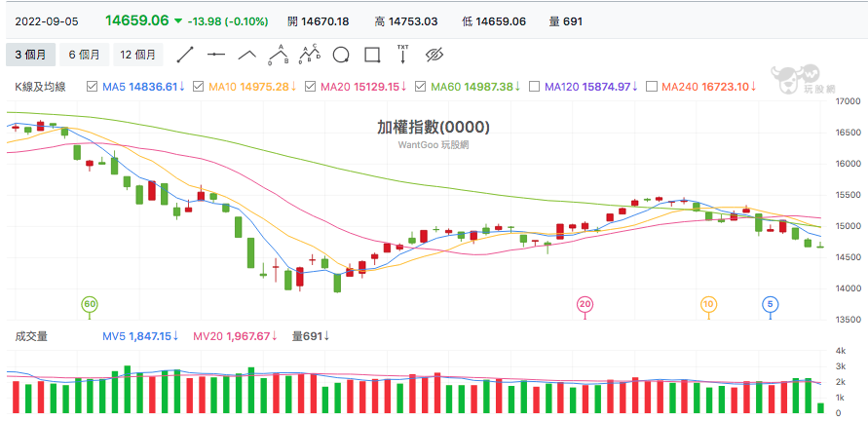Click the date 2022-09-05
This screenshot has width=868, height=421.
pos(47,21)
